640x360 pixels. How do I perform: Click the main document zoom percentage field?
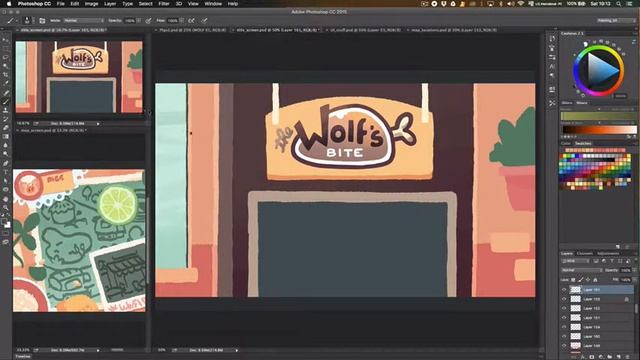(162, 350)
